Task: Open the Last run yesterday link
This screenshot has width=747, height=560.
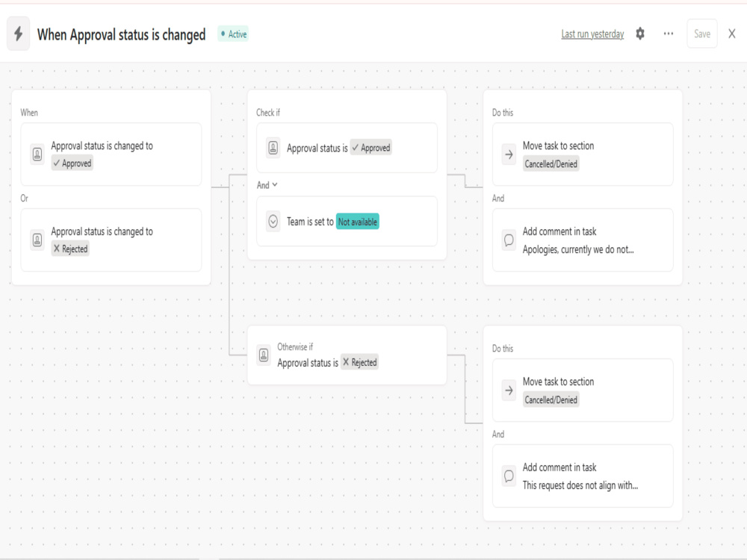Action: 592,34
